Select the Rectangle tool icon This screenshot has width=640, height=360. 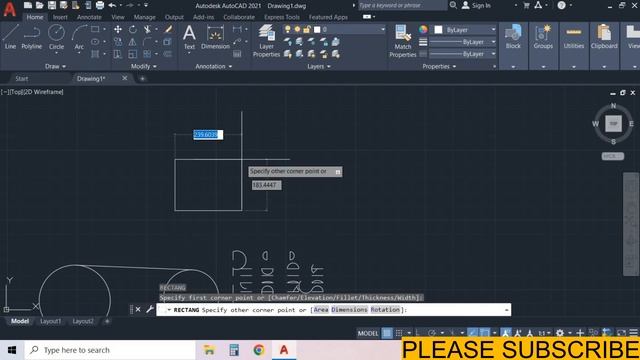coord(95,29)
